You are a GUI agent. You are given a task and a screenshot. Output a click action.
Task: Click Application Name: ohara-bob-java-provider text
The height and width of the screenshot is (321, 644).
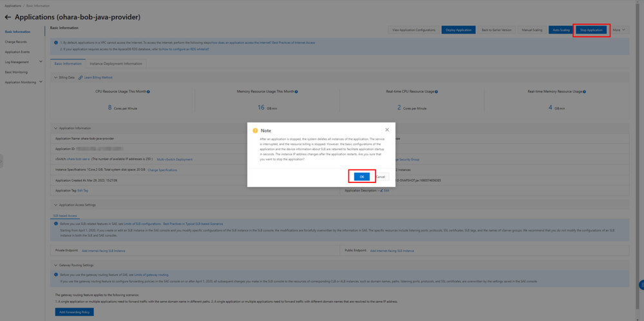[x=84, y=139]
